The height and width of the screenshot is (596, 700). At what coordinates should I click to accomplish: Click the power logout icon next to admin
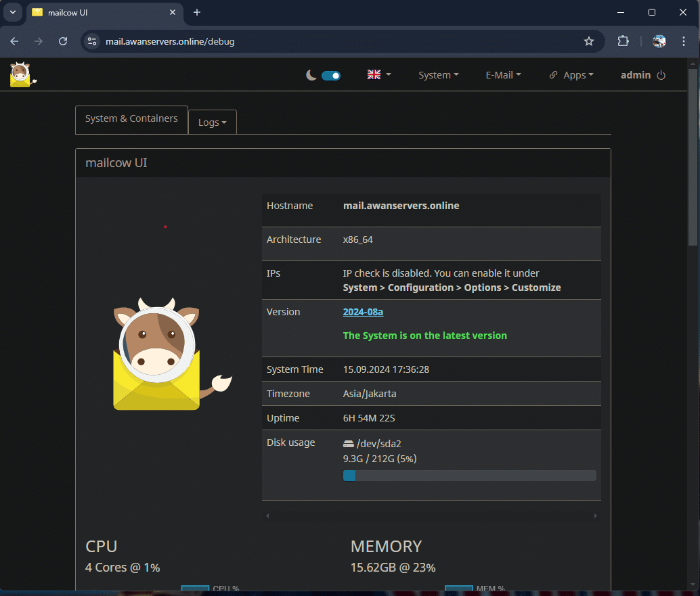pyautogui.click(x=661, y=74)
